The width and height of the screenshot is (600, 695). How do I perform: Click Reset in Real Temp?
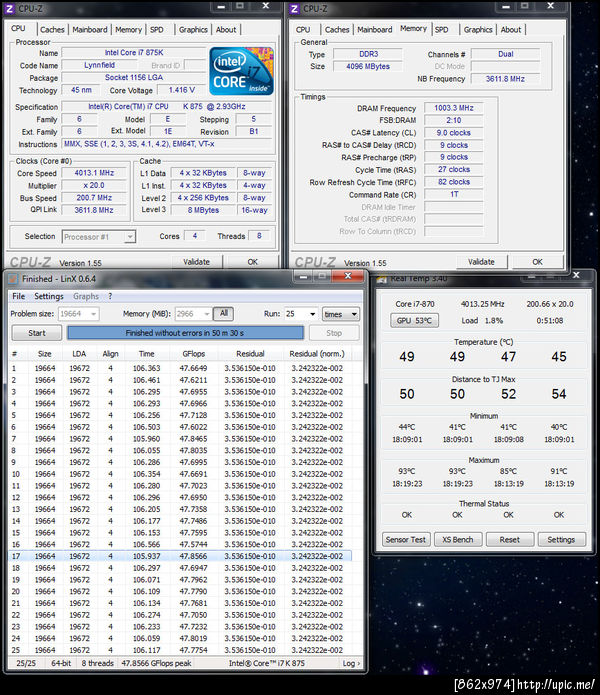tap(510, 539)
